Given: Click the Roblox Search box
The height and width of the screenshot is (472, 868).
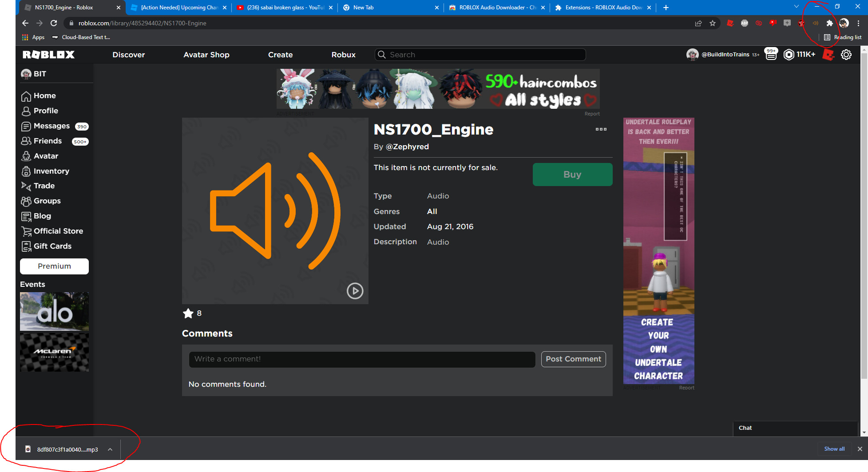Looking at the screenshot, I should 480,55.
